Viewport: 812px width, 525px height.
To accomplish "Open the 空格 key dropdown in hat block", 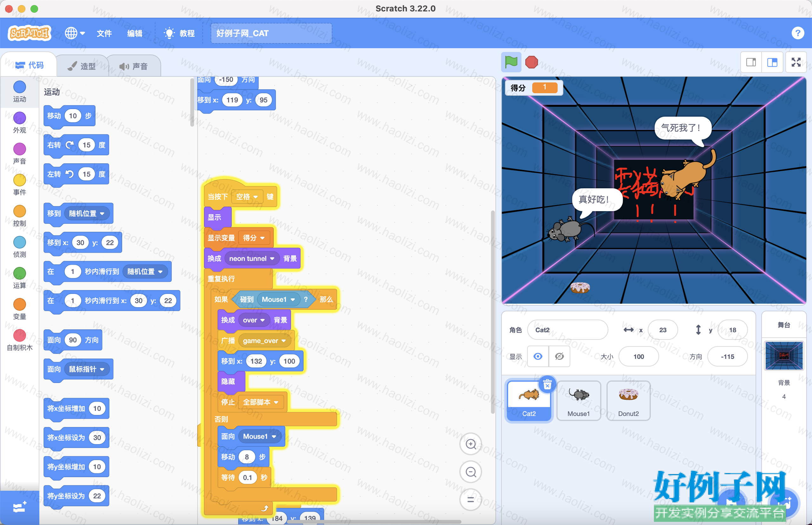I will (247, 197).
